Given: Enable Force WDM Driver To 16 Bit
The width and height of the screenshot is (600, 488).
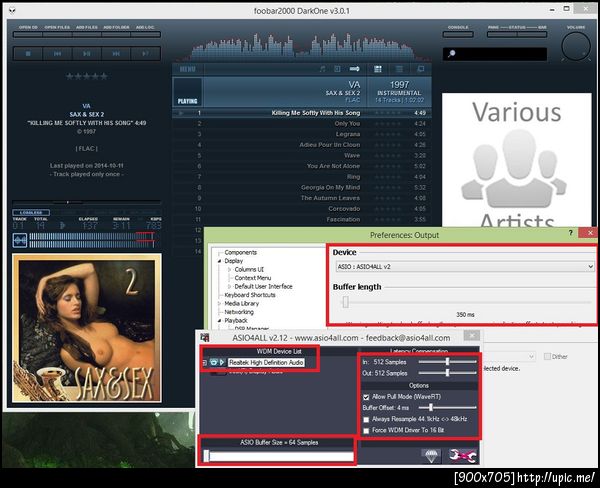Looking at the screenshot, I should click(366, 431).
